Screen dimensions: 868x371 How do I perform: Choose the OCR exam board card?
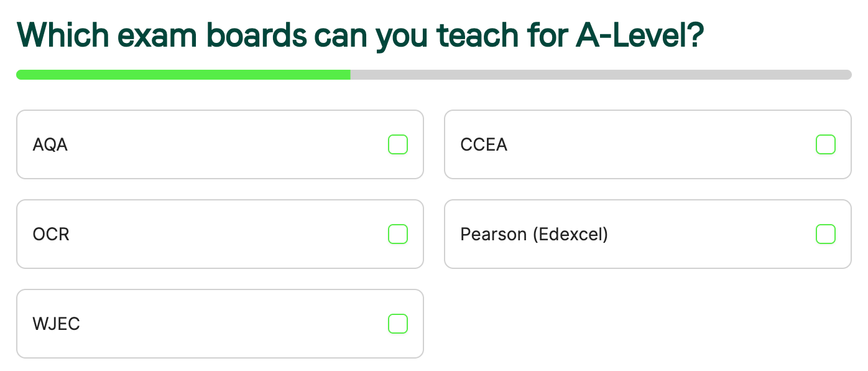coord(220,234)
